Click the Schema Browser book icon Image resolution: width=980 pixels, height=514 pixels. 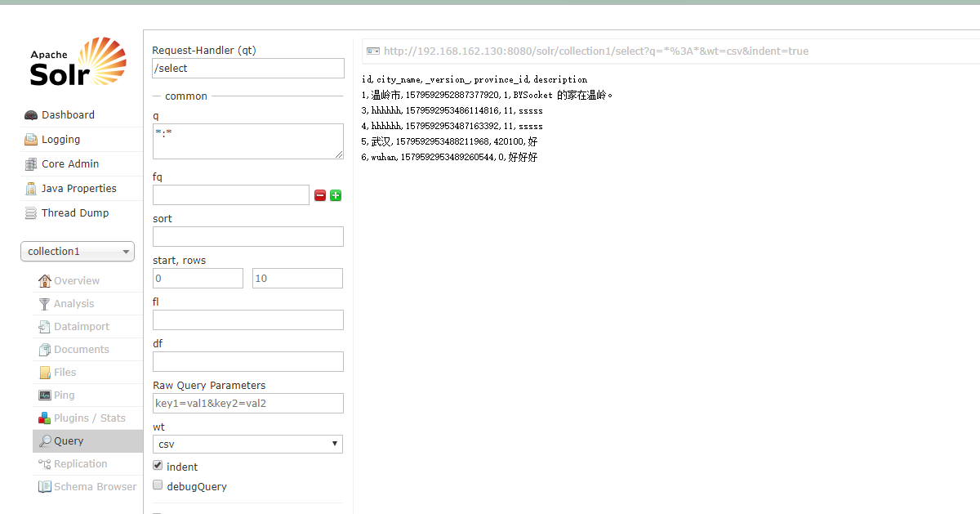(x=45, y=487)
